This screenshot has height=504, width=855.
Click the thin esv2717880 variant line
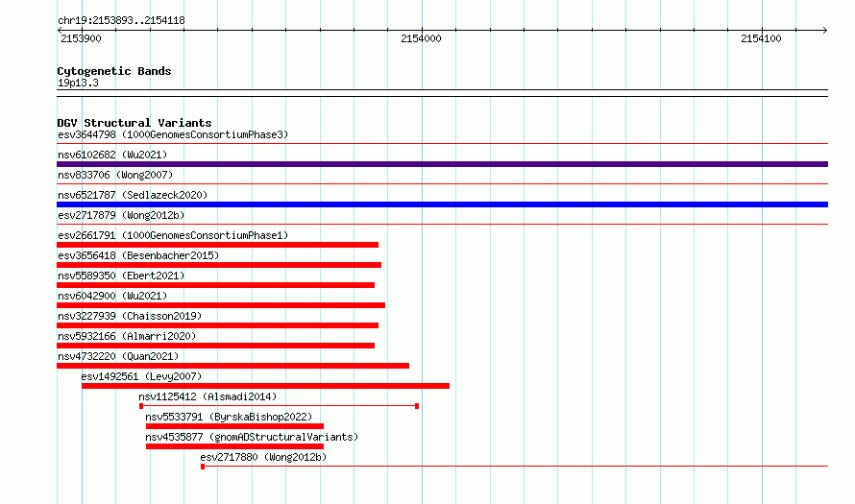pyautogui.click(x=514, y=467)
